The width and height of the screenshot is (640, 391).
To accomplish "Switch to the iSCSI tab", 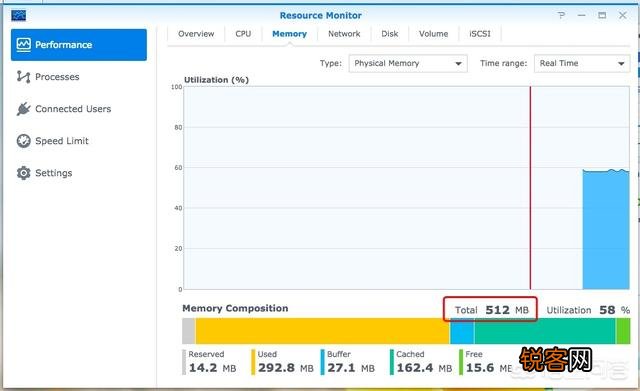I will pyautogui.click(x=480, y=34).
